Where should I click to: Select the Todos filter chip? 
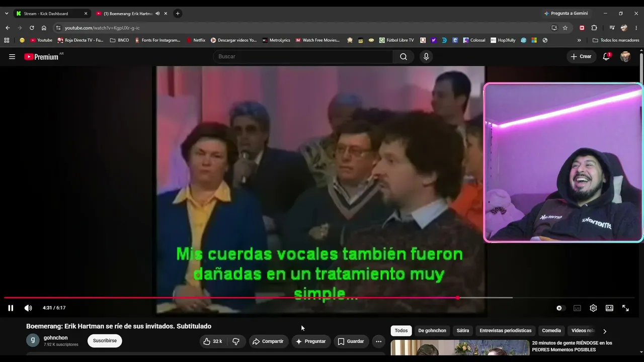tap(401, 331)
